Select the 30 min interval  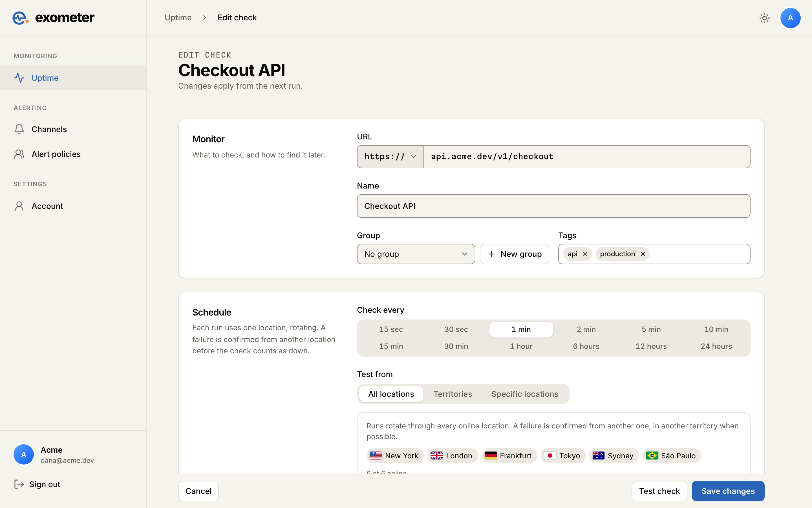pyautogui.click(x=456, y=346)
